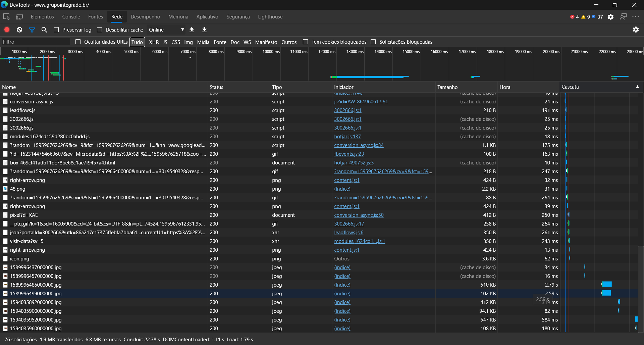Click the import HAR upload arrow icon
This screenshot has width=644, height=345.
click(192, 30)
